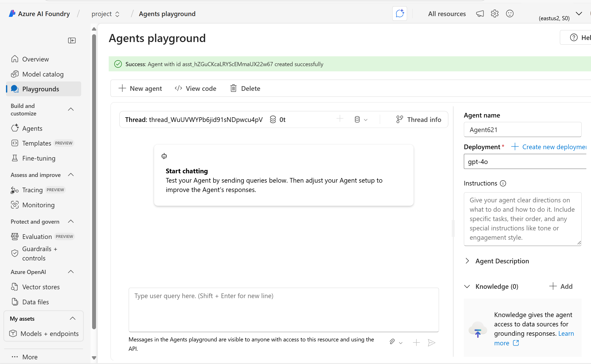This screenshot has height=364, width=591.
Task: Click the AI chat sparkle icon in header
Action: tap(400, 13)
